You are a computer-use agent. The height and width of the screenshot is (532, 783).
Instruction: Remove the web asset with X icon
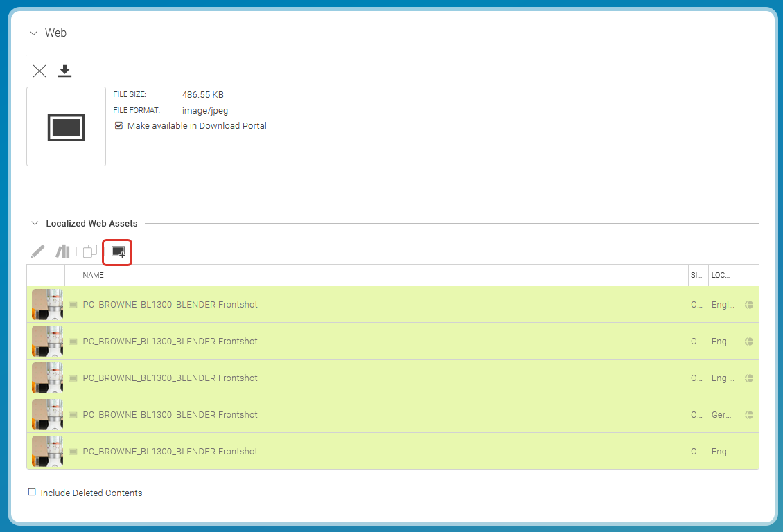(x=39, y=71)
